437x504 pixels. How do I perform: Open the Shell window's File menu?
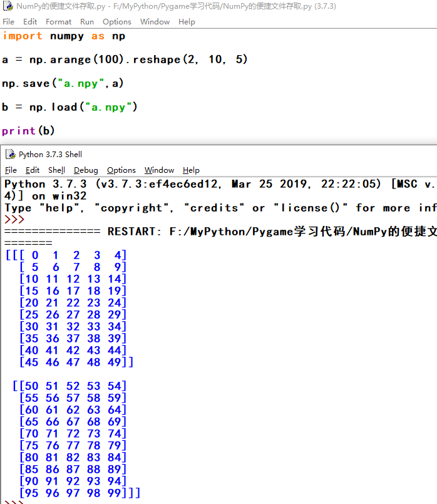[11, 170]
